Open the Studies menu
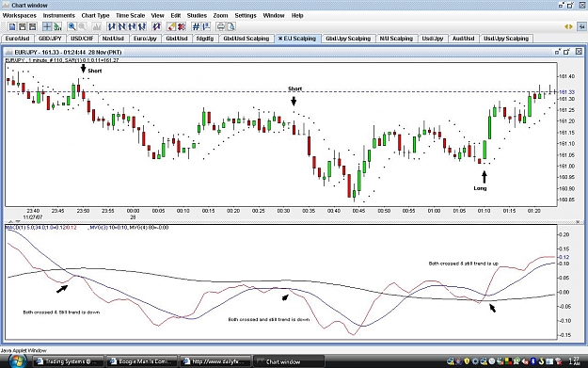588x368 pixels. pyautogui.click(x=197, y=15)
